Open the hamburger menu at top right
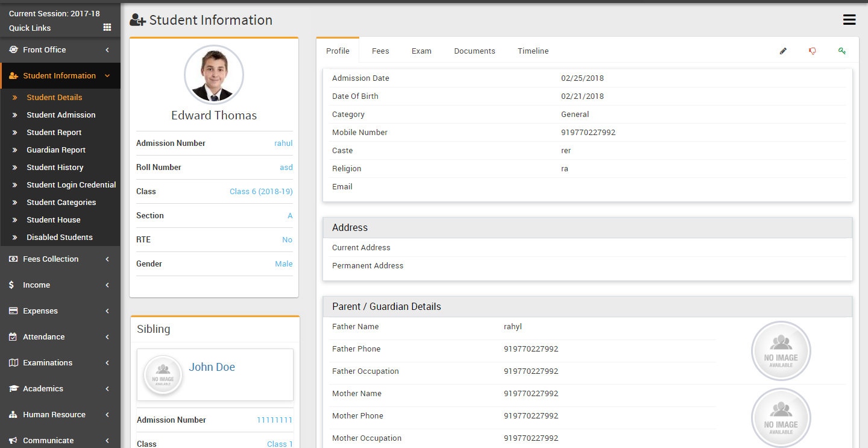This screenshot has width=868, height=448. (x=849, y=20)
